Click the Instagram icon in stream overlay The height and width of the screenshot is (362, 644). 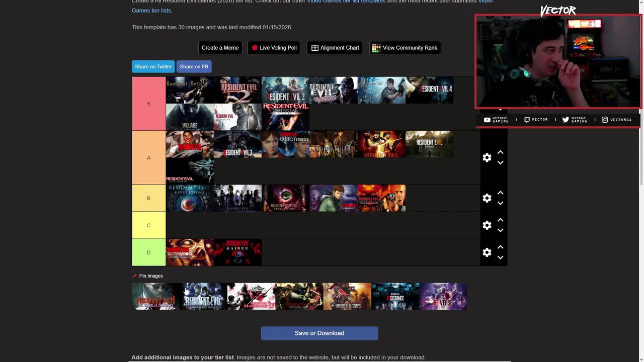point(605,120)
